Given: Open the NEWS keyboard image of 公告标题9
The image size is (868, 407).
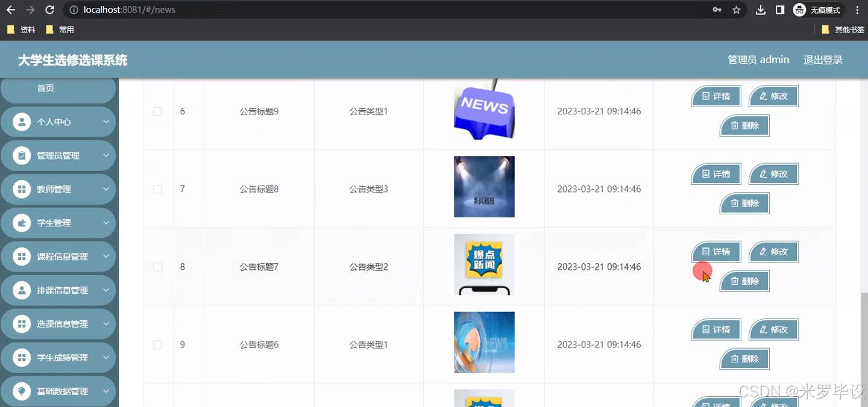Looking at the screenshot, I should click(484, 109).
